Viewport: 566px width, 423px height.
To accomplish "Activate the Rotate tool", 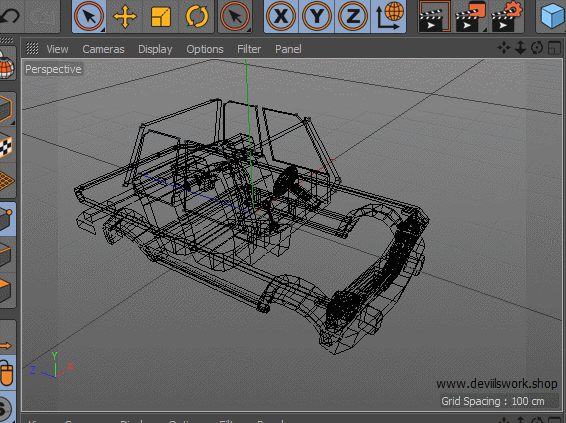I will [x=197, y=16].
